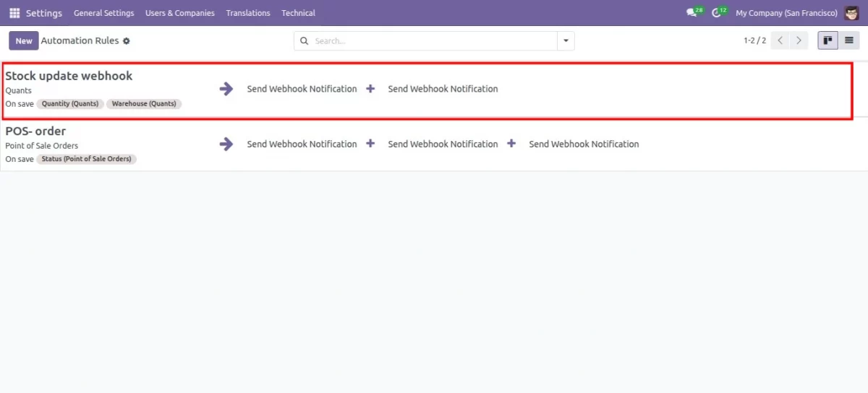Open the Users & Companies menu
This screenshot has height=393, width=868.
(x=179, y=13)
